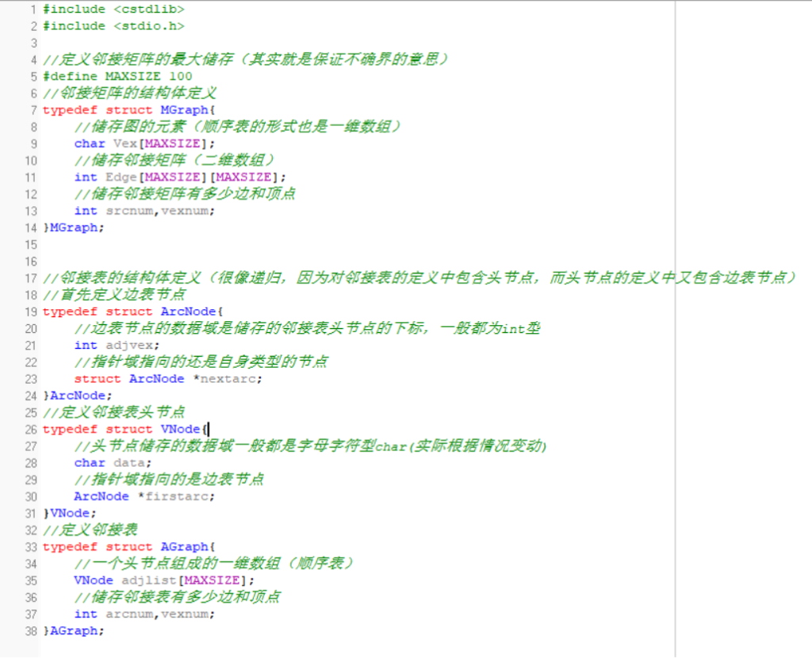Click the '#define MAXSIZE 100' statement

click(117, 76)
